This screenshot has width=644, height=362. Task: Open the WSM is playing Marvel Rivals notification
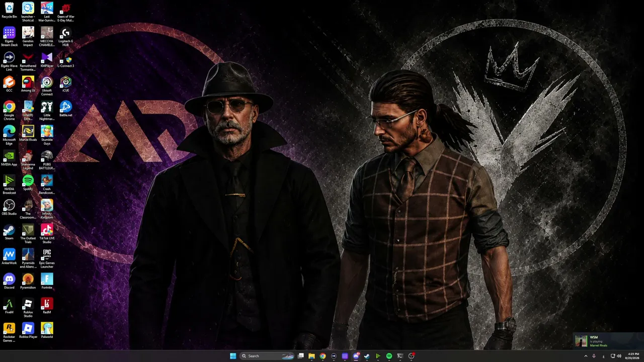tap(608, 341)
